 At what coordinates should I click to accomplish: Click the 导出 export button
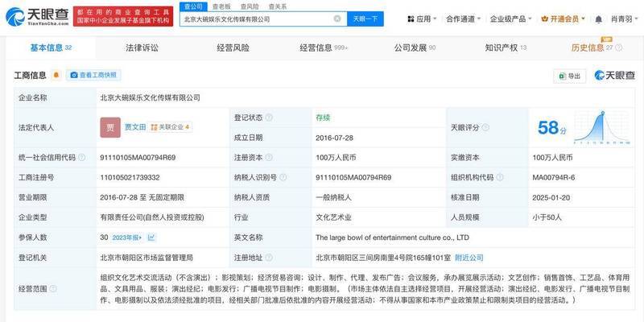coord(569,76)
